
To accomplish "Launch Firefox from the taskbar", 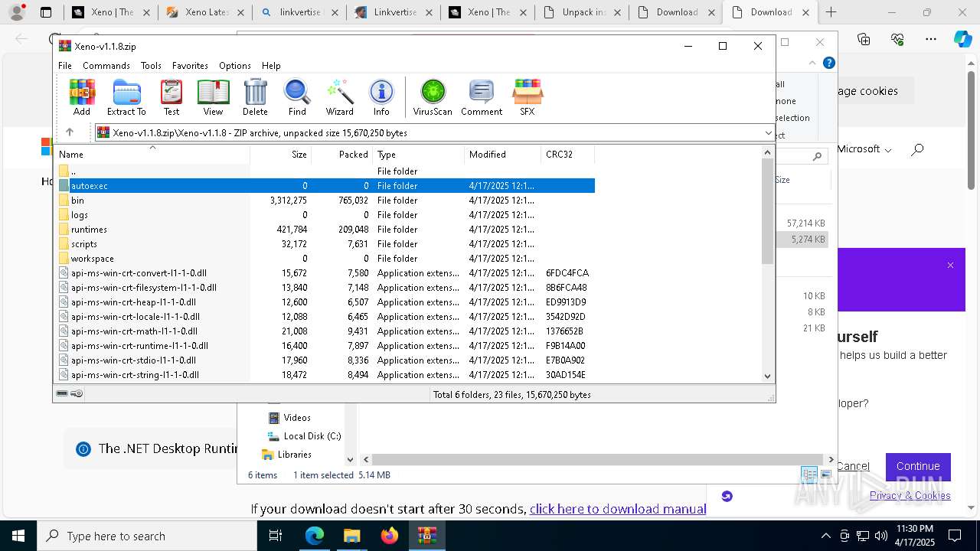I will 390,536.
